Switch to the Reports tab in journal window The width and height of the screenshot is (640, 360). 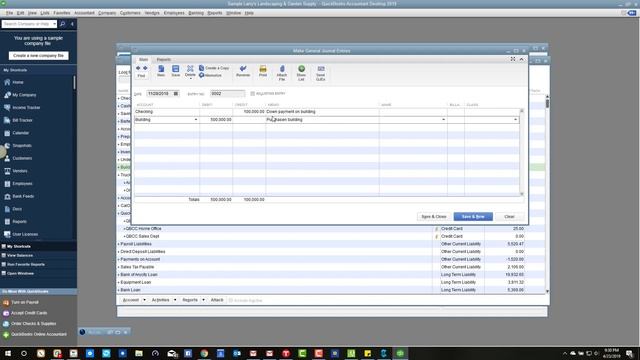click(164, 60)
